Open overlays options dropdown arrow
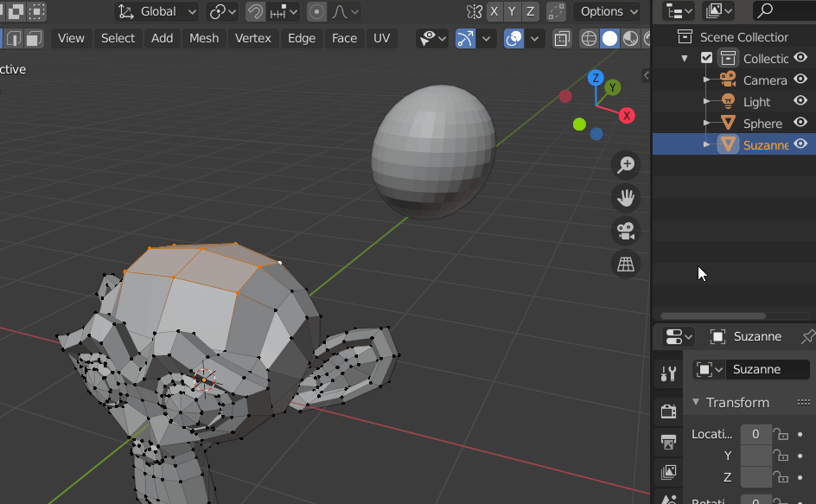This screenshot has height=504, width=816. coord(534,39)
